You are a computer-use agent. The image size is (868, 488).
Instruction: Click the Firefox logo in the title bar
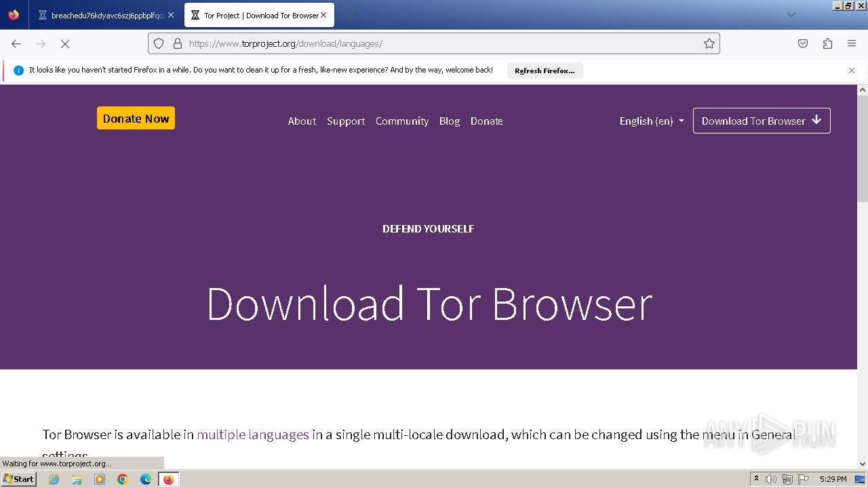pos(14,14)
